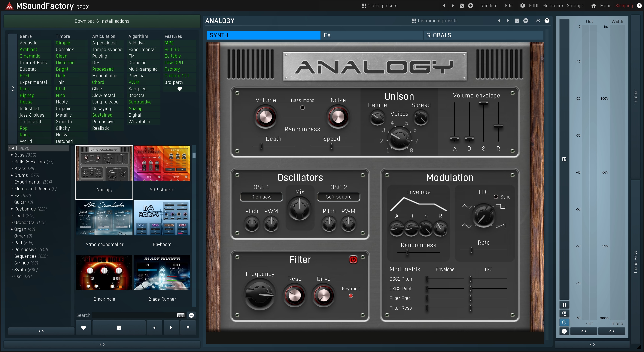
Task: Click the random dice button under Search
Action: tap(119, 327)
